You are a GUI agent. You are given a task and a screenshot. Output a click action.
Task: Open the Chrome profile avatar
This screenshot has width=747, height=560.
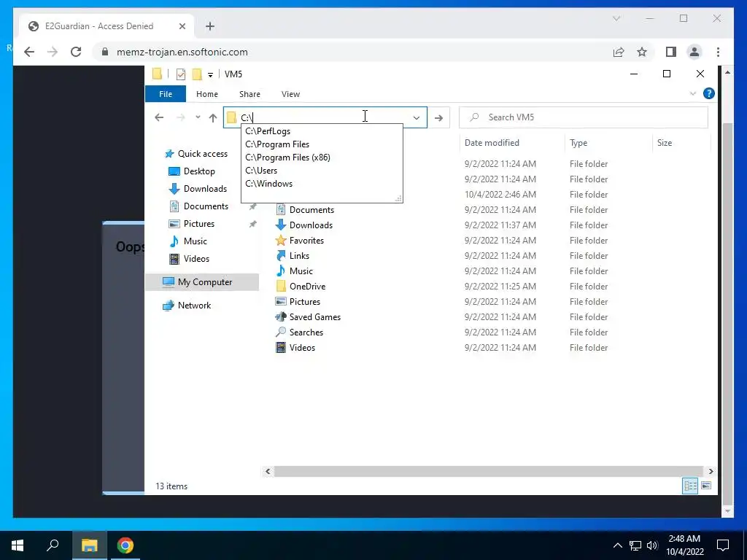tap(694, 52)
